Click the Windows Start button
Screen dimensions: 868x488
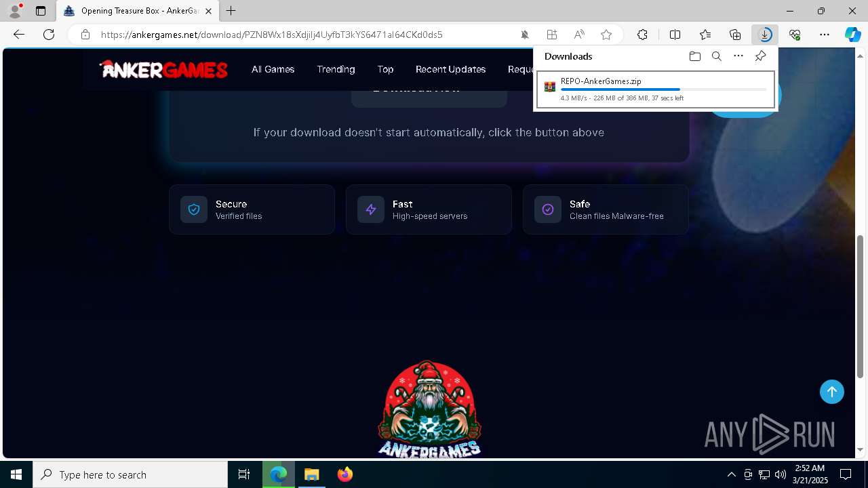coord(16,474)
